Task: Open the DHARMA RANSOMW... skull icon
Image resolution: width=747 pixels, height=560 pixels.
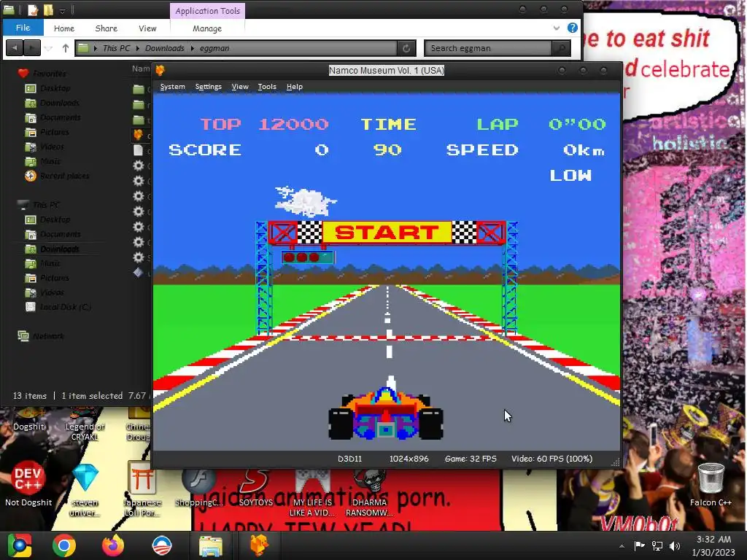Action: 369,492
